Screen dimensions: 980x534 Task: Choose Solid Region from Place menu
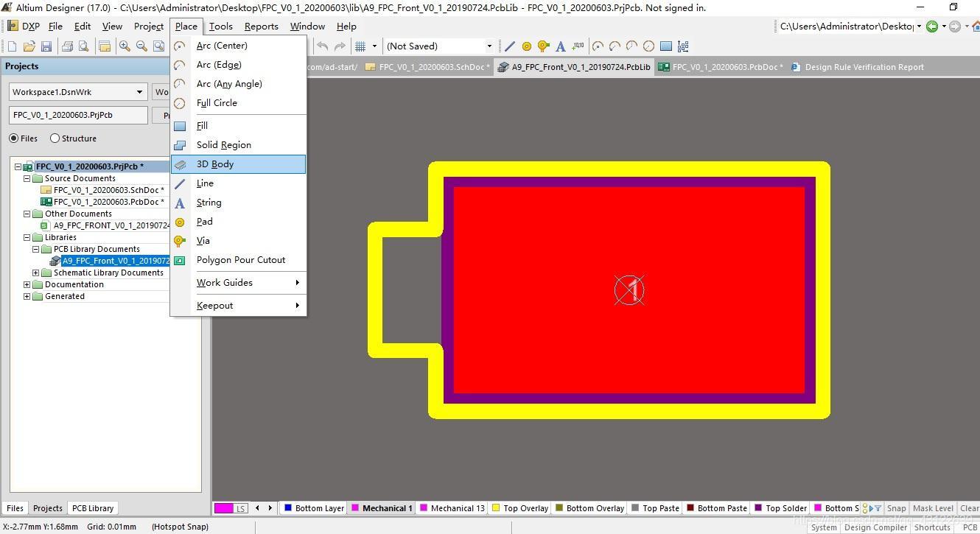(238, 145)
